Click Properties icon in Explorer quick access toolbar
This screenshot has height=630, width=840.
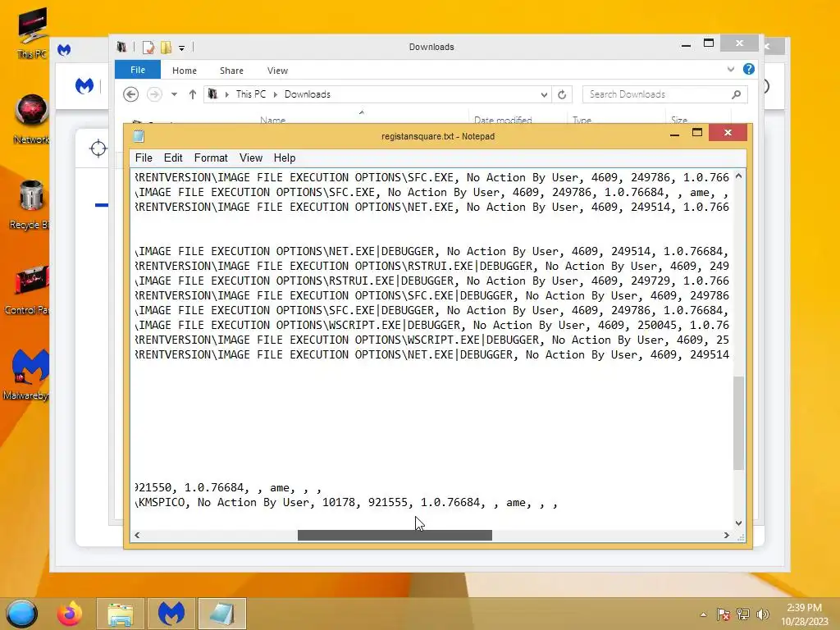click(148, 47)
